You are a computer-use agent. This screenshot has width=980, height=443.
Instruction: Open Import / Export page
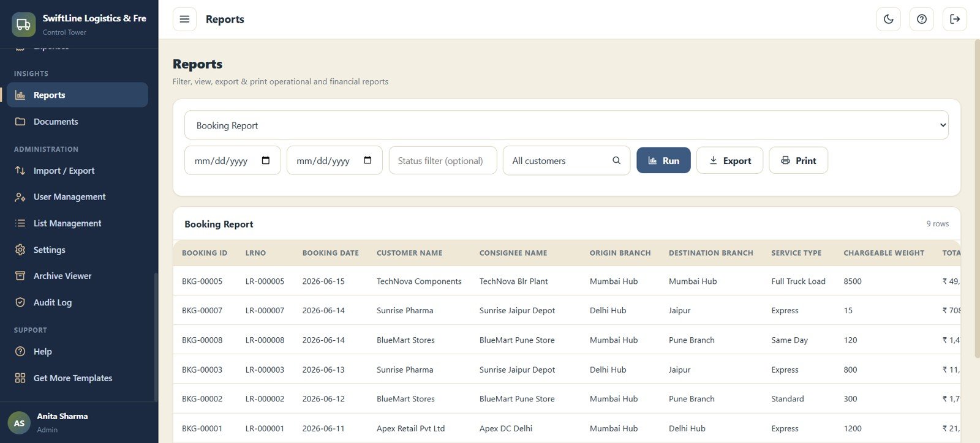[77, 170]
